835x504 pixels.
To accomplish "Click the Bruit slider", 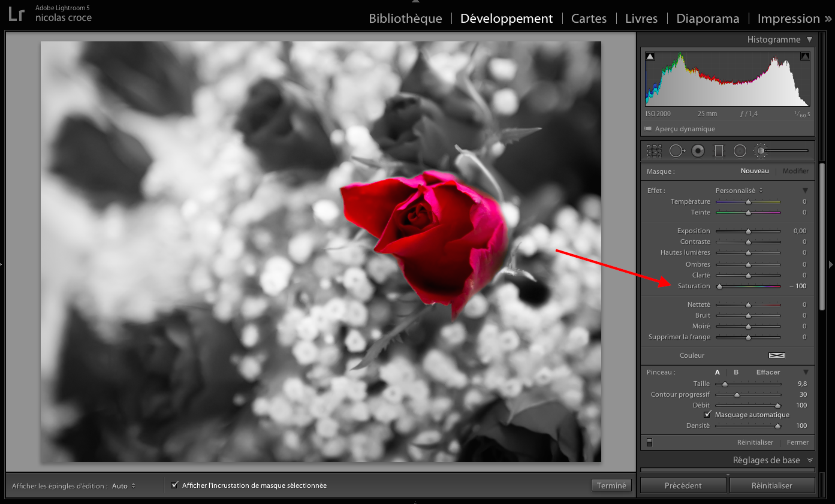I will [x=749, y=315].
